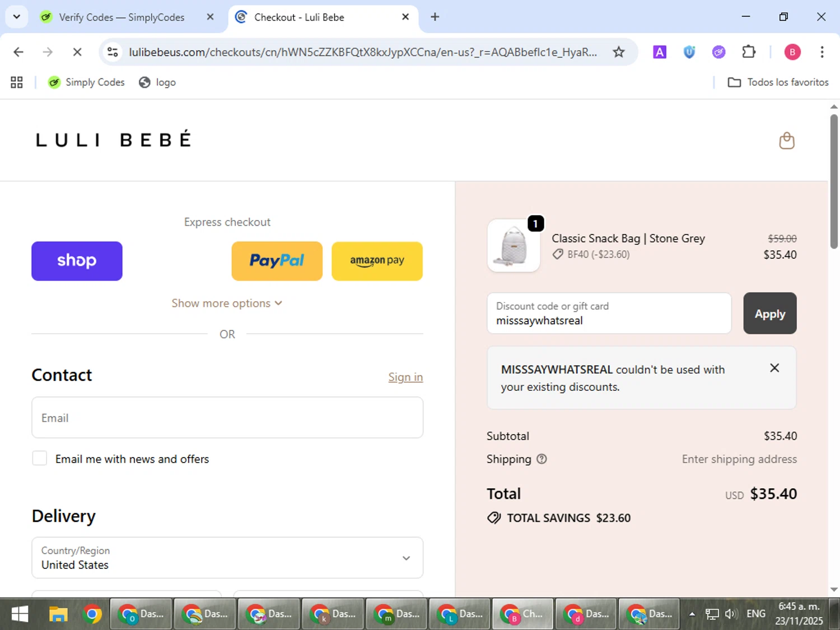Open the taskbar clock and date
This screenshot has width=840, height=630.
(799, 614)
